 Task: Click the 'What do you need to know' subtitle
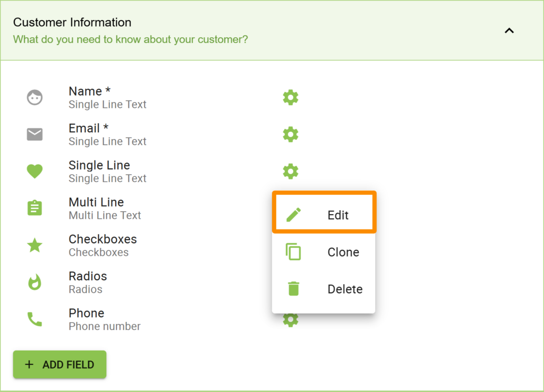pyautogui.click(x=131, y=39)
